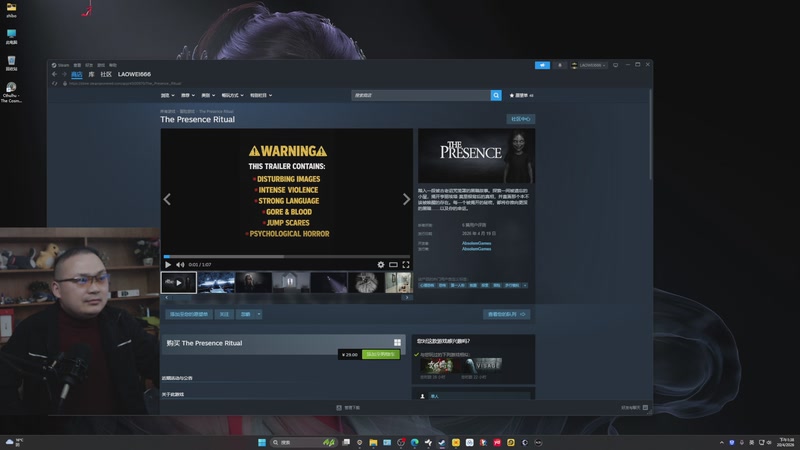Click the thumbnail strip right arrow
This screenshot has width=800, height=450.
pyautogui.click(x=407, y=297)
